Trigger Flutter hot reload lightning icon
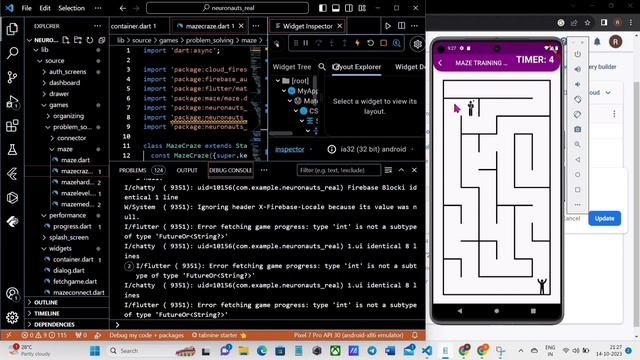 (357, 43)
